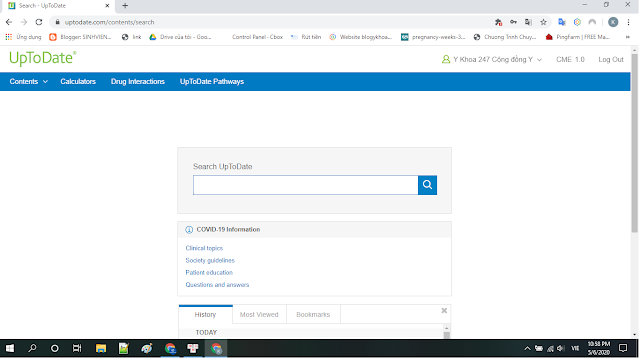
Task: Click the Log Out link
Action: click(x=611, y=60)
